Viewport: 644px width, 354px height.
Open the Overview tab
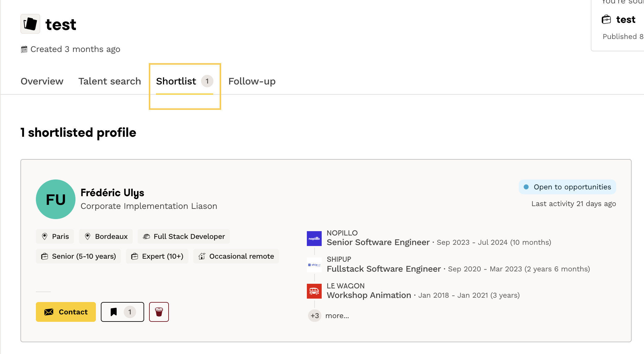click(x=42, y=81)
